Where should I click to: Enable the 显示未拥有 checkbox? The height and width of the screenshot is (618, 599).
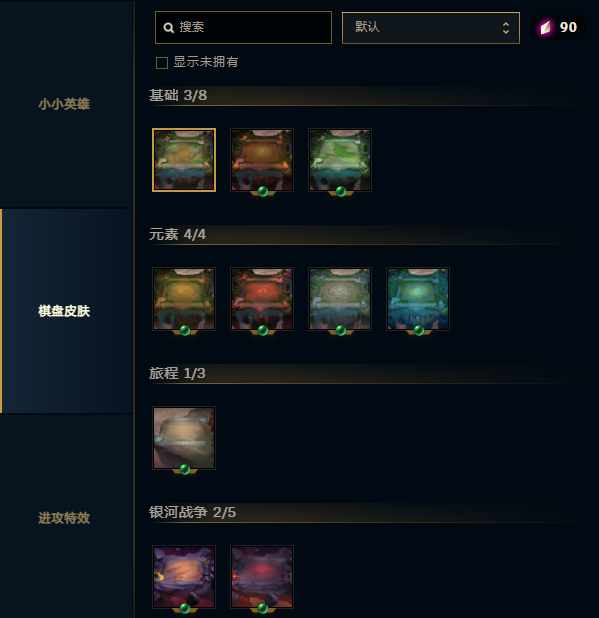[162, 63]
